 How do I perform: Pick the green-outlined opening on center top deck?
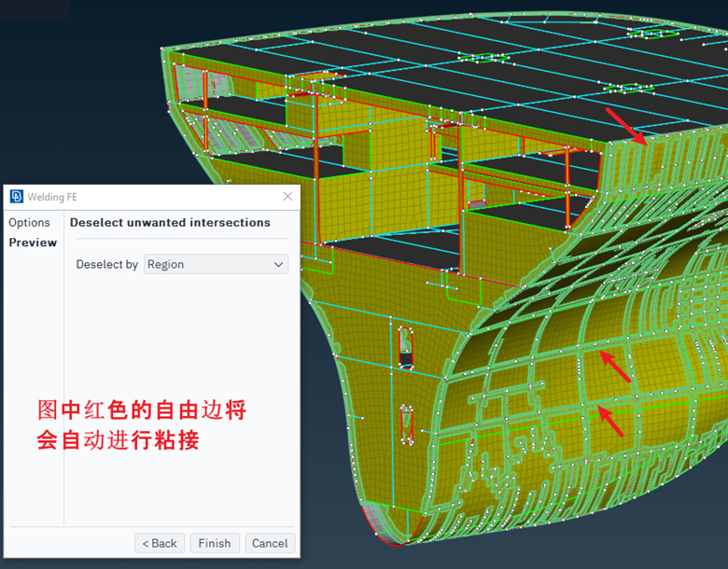coord(483,58)
